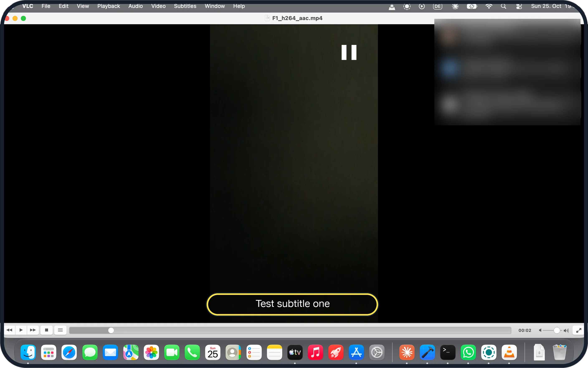Stop playback with the stop button
This screenshot has width=588, height=368.
point(47,330)
